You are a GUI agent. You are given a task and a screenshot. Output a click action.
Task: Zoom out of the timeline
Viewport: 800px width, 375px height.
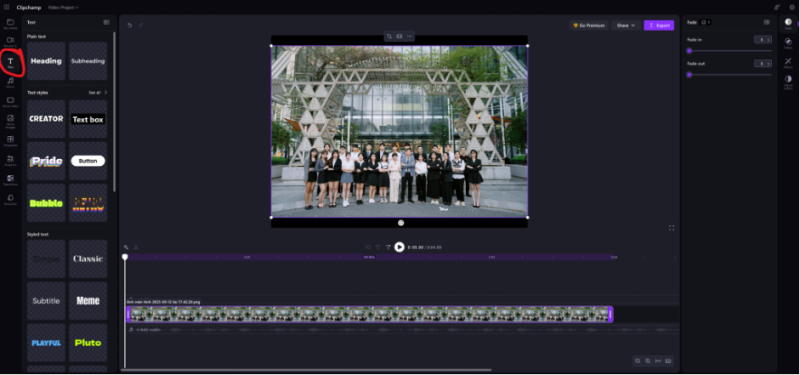click(x=637, y=361)
